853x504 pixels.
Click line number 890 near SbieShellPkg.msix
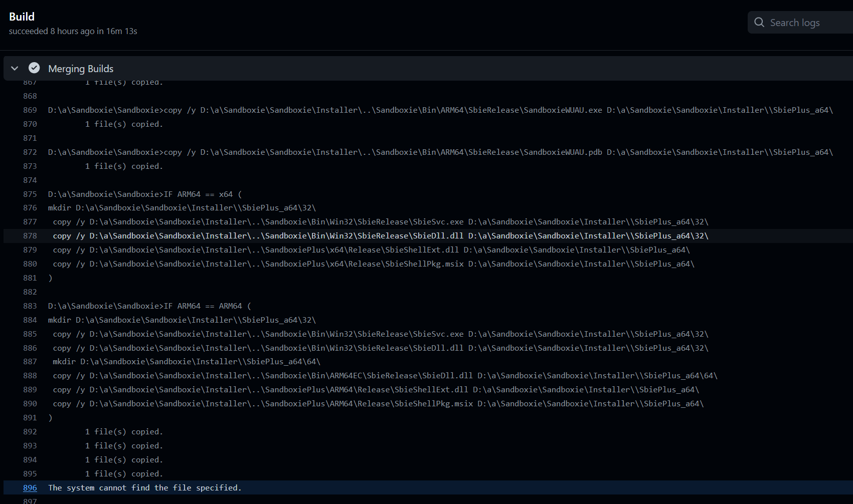pos(30,403)
